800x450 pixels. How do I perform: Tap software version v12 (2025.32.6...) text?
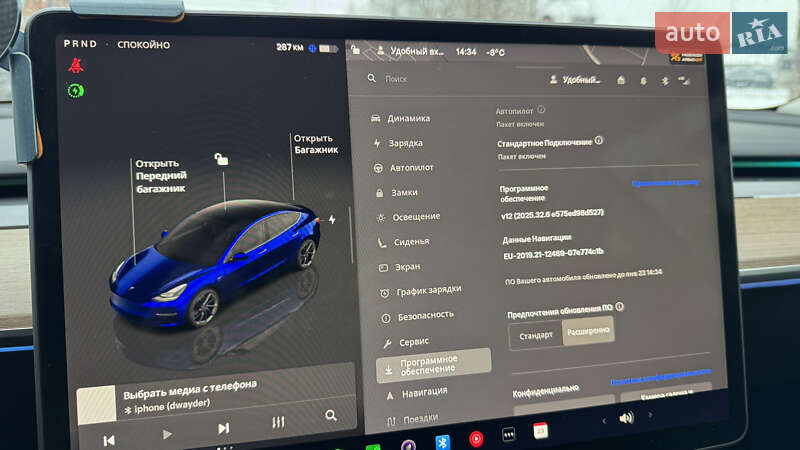[552, 214]
